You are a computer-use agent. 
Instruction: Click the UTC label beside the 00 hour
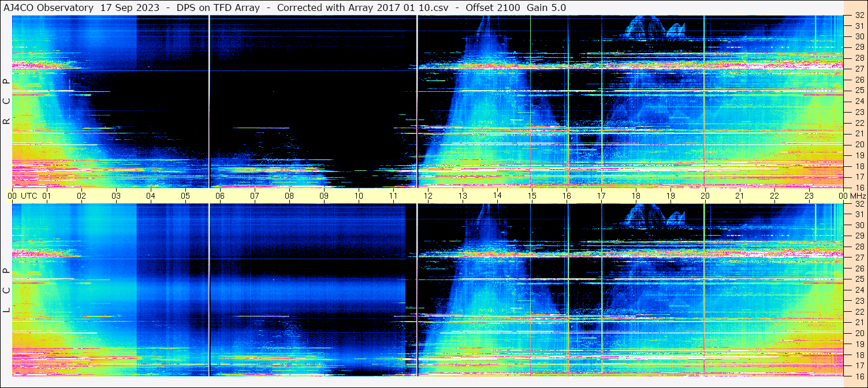pyautogui.click(x=29, y=196)
